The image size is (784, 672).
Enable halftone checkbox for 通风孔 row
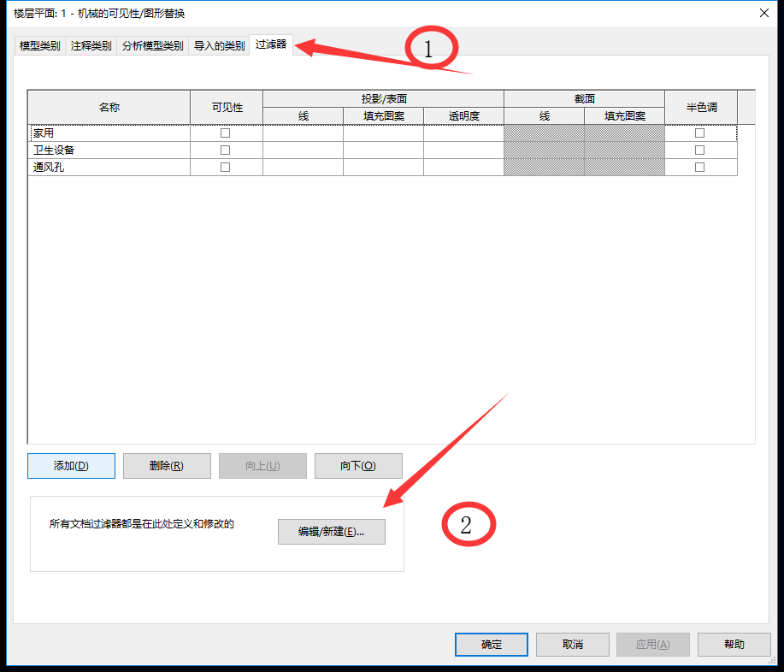tap(700, 167)
